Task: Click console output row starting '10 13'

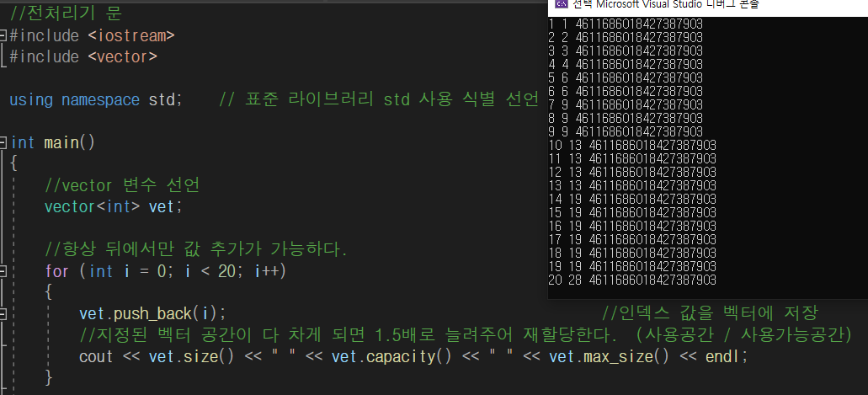Action: pos(632,145)
